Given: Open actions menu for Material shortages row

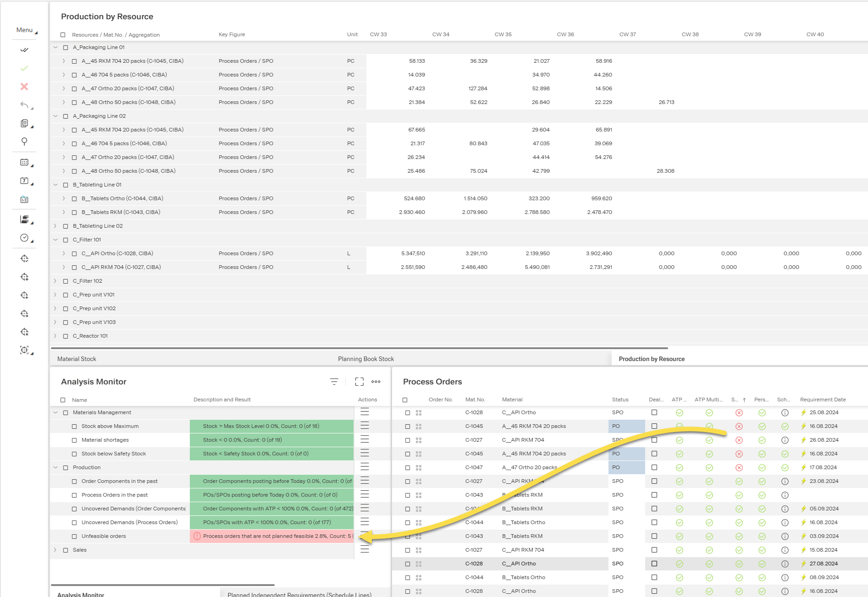Looking at the screenshot, I should coord(365,440).
